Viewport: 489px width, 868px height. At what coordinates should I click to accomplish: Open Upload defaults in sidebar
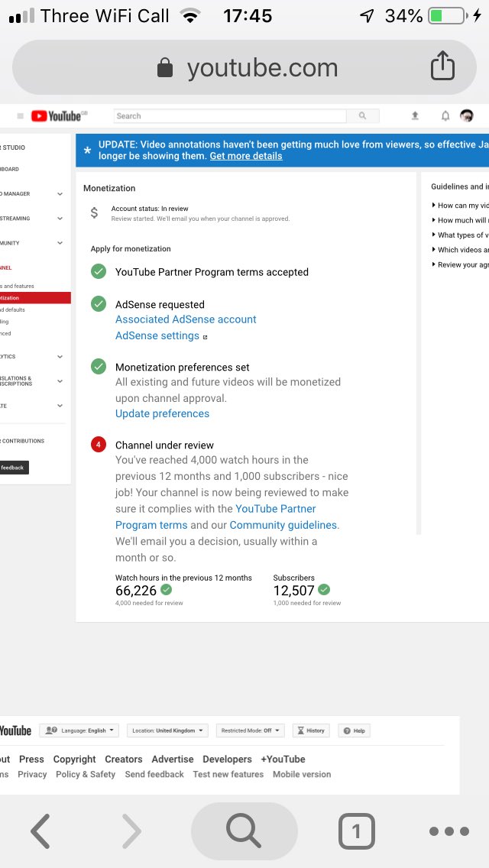[x=13, y=309]
